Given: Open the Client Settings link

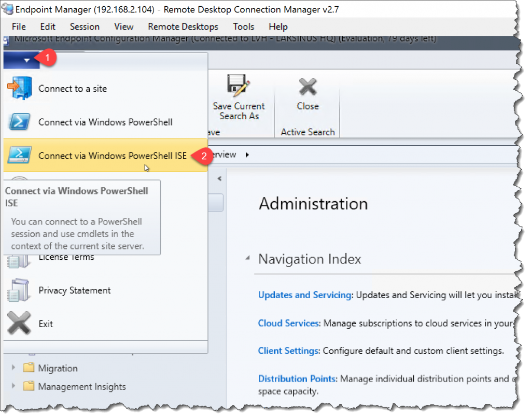Looking at the screenshot, I should pos(288,351).
